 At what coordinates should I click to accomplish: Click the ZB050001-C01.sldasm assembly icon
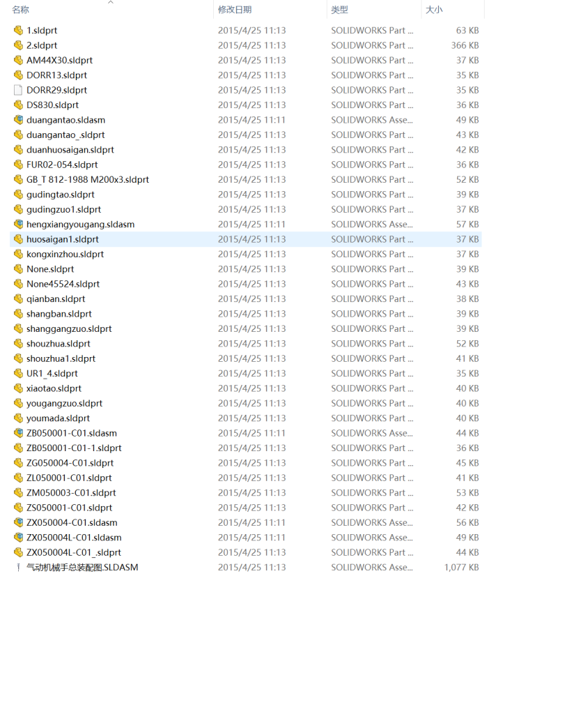pos(18,433)
